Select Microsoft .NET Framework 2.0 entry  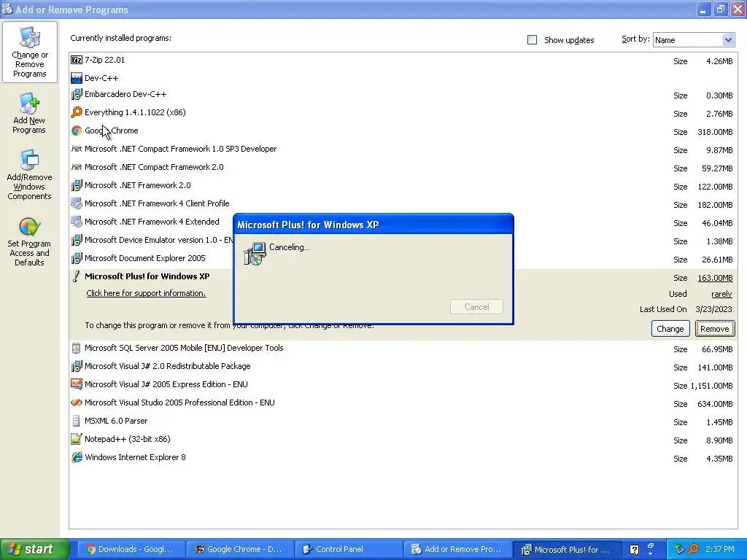click(137, 185)
